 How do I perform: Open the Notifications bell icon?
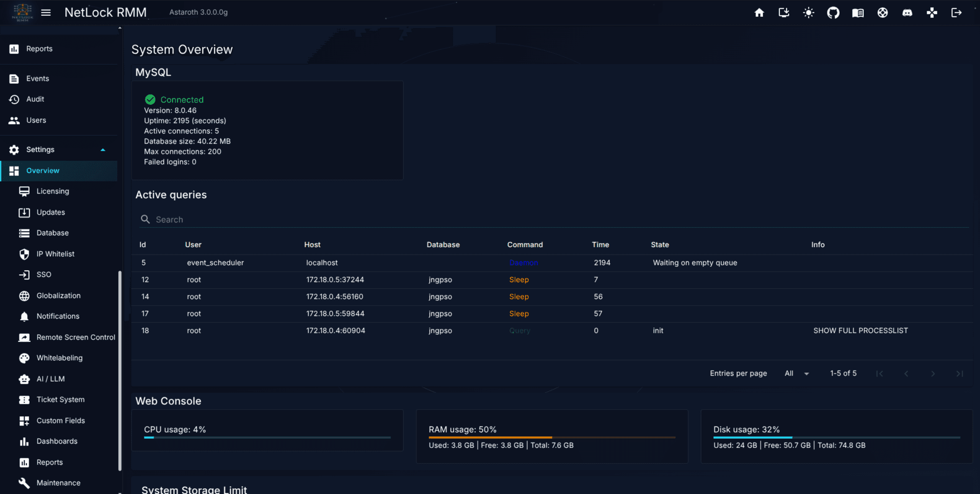coord(24,317)
